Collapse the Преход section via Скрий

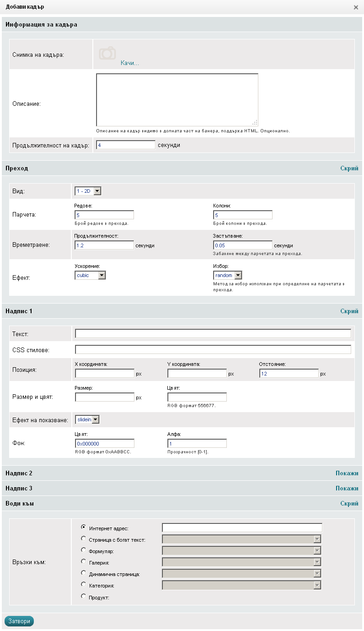click(x=349, y=168)
